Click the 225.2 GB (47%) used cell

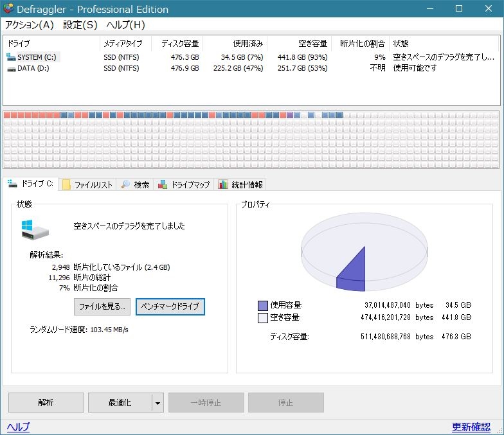coord(238,68)
